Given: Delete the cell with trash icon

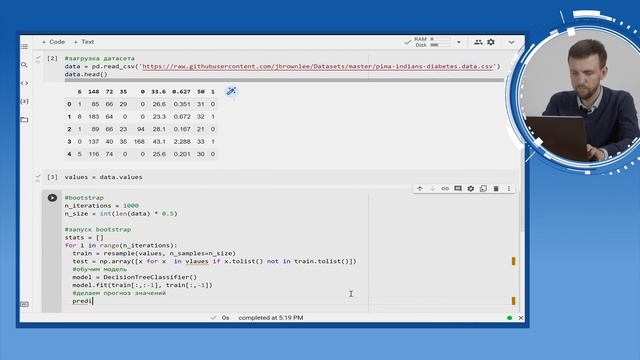Looking at the screenshot, I should [496, 189].
